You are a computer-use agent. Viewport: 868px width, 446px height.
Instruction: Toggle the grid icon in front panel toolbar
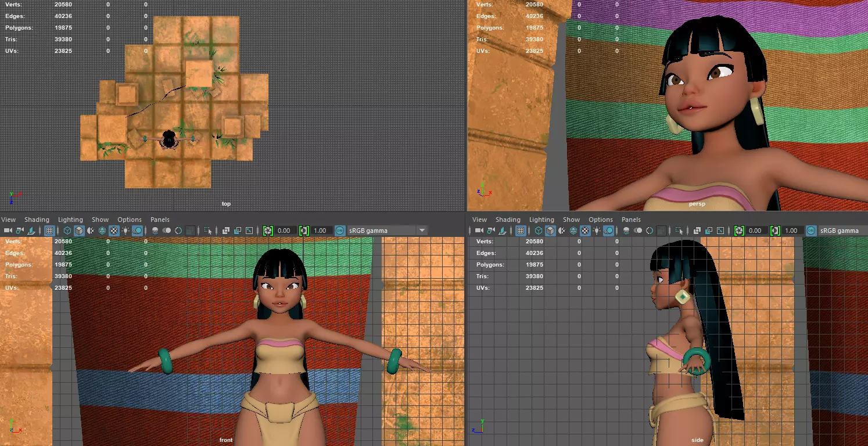[x=49, y=231]
